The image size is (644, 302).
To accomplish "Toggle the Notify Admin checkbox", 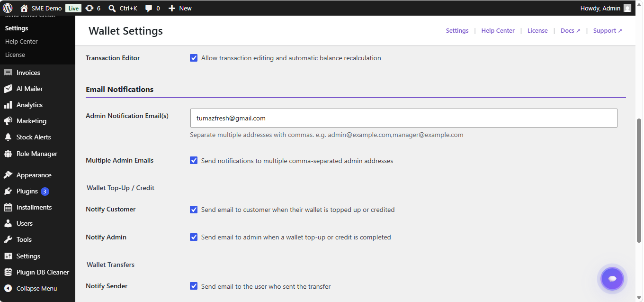I will (x=194, y=237).
